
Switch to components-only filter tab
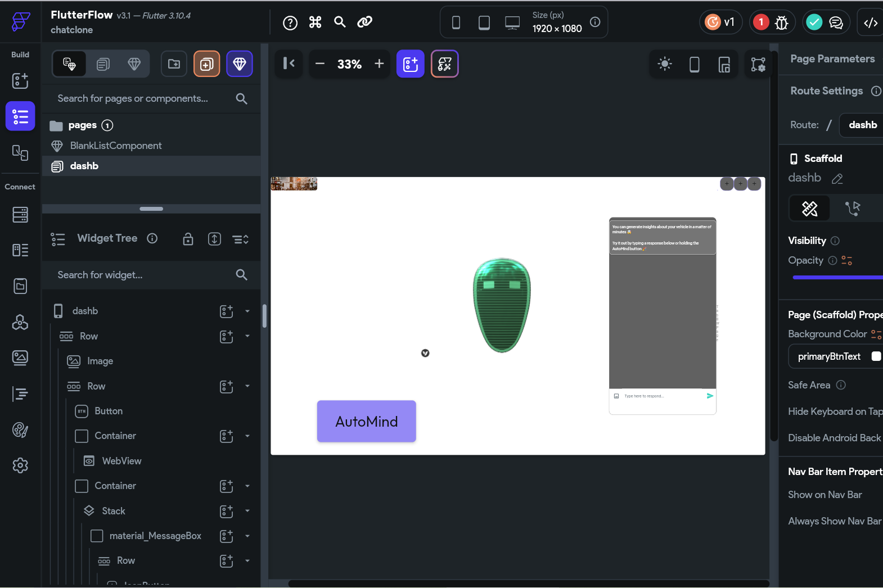134,64
